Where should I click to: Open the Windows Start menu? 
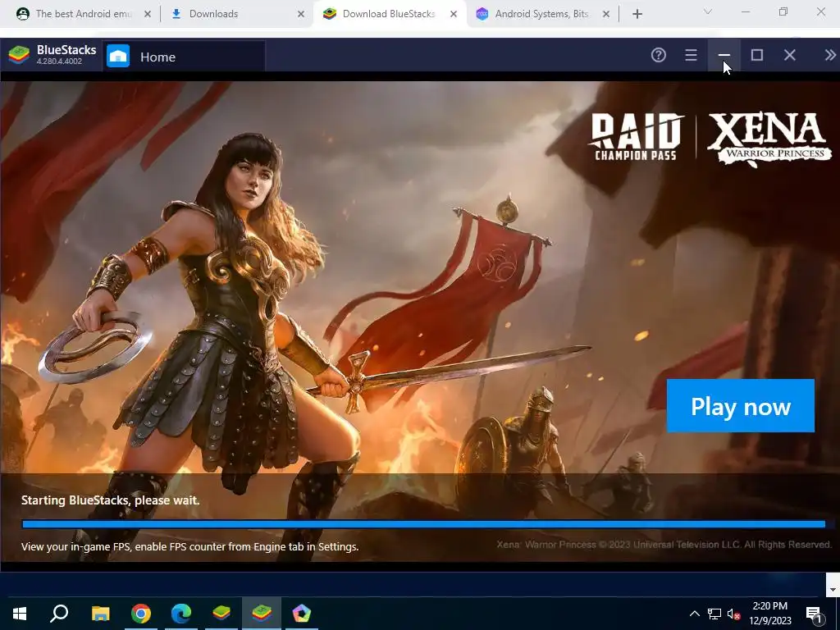coord(20,614)
